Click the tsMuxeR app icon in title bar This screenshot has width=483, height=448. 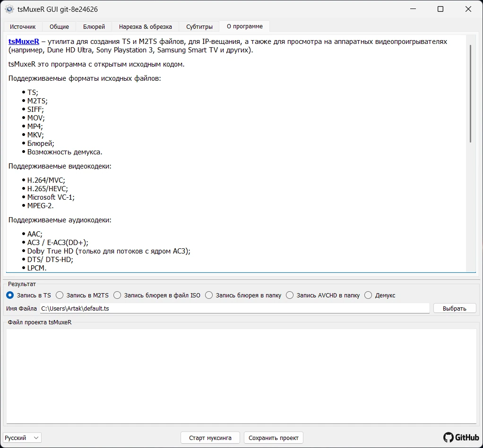(x=9, y=9)
